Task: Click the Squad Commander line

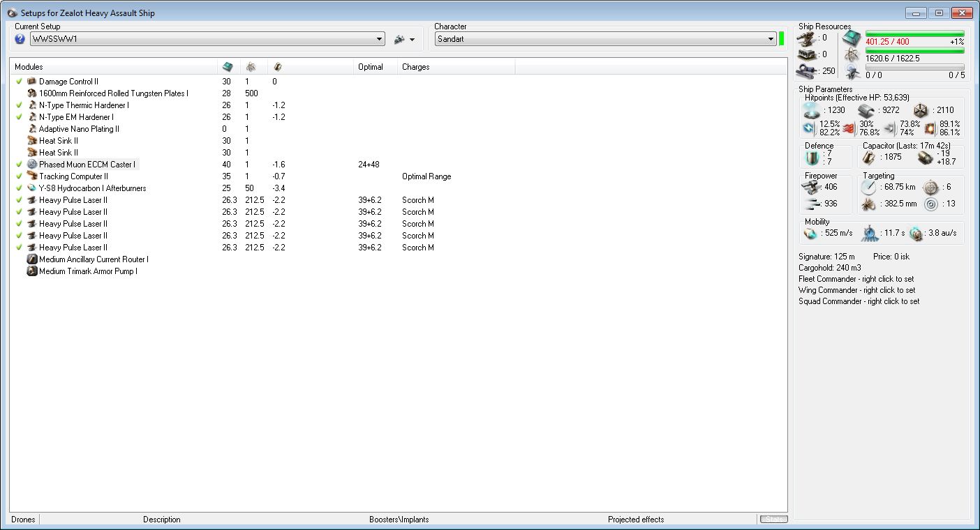Action: (859, 301)
